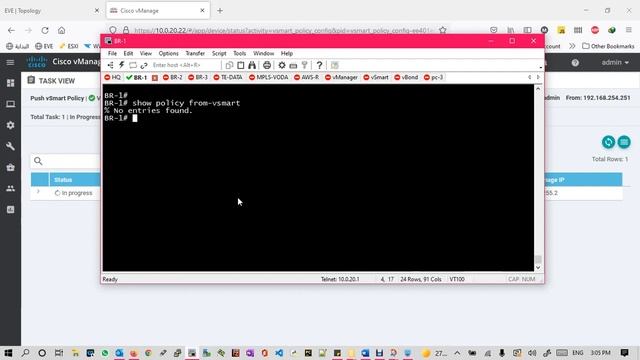Screen dimensions: 640x360
Task: Click terminal scrollbar down arrow
Action: click(x=538, y=267)
